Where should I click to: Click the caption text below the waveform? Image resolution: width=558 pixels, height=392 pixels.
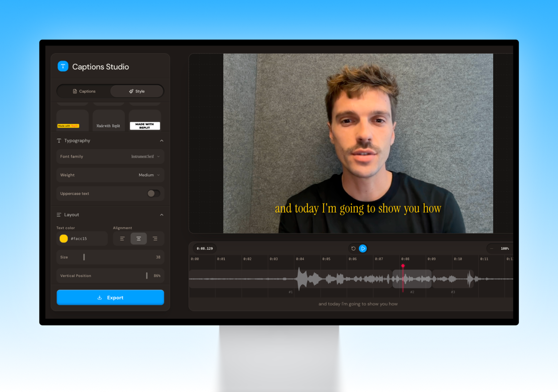[358, 304]
